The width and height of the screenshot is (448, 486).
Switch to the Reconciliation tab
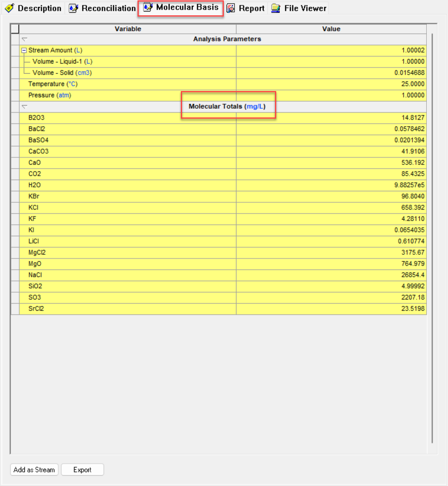[x=102, y=8]
